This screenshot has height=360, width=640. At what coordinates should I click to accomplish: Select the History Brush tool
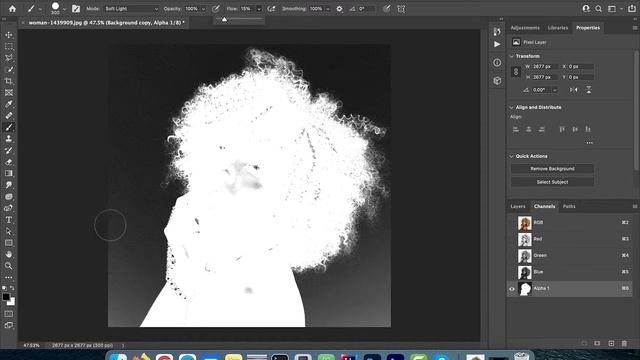(9, 150)
